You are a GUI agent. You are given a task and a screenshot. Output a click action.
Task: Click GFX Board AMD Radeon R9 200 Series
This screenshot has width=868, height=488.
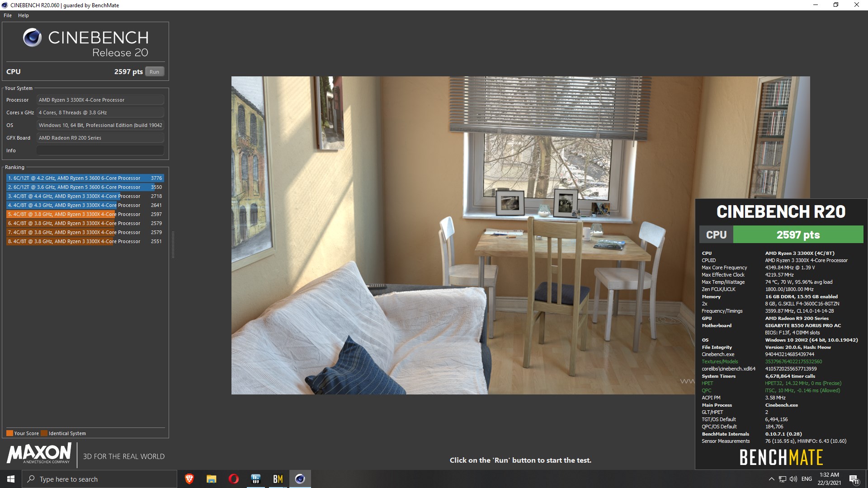[100, 138]
